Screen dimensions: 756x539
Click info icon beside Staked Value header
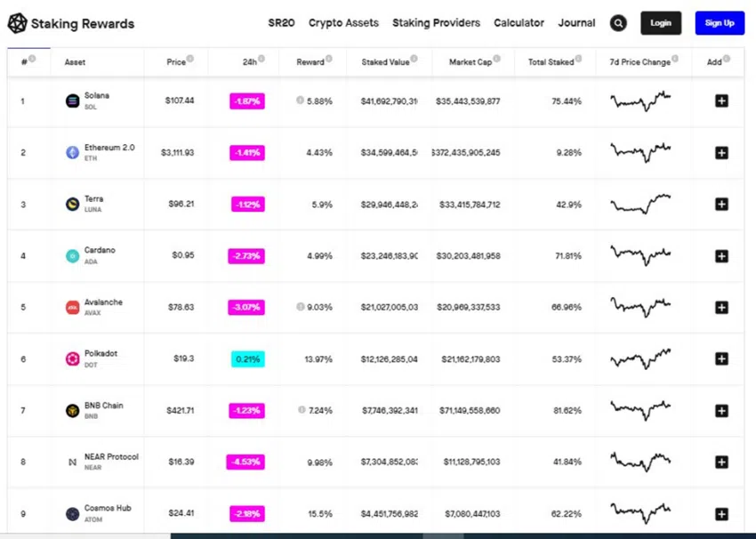click(414, 59)
